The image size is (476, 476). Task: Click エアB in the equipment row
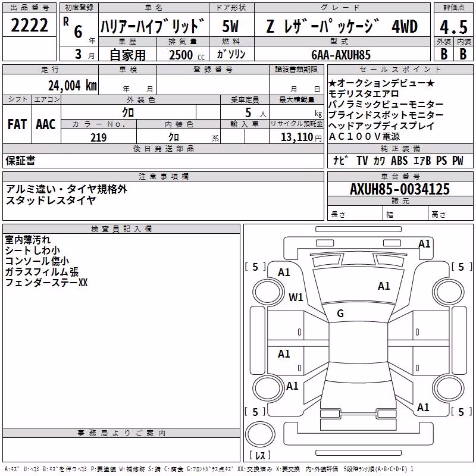click(422, 161)
